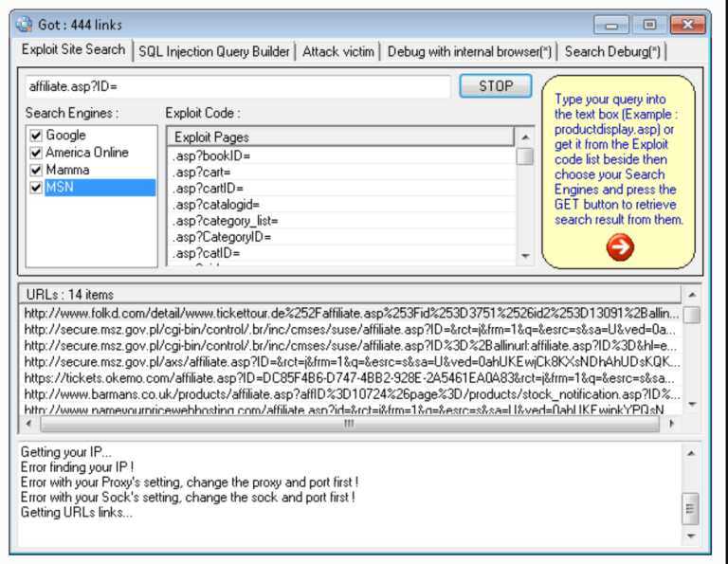The image size is (728, 564).
Task: Click URL list horizontal scroll right arrow
Action: point(671,424)
